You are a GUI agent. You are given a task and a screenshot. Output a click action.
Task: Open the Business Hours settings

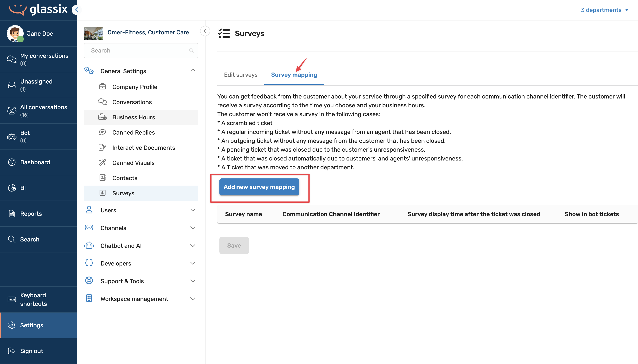tap(134, 117)
